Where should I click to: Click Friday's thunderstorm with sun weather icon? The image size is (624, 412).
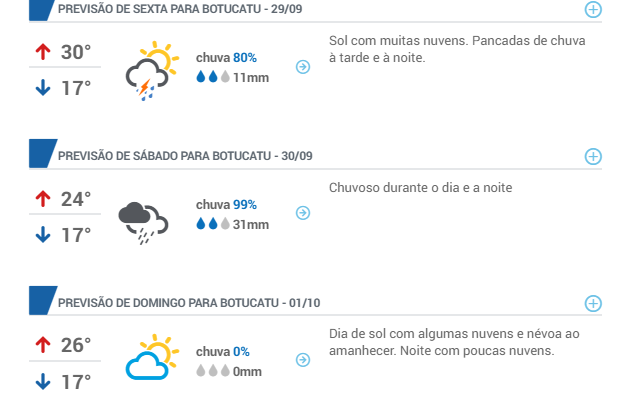[152, 71]
